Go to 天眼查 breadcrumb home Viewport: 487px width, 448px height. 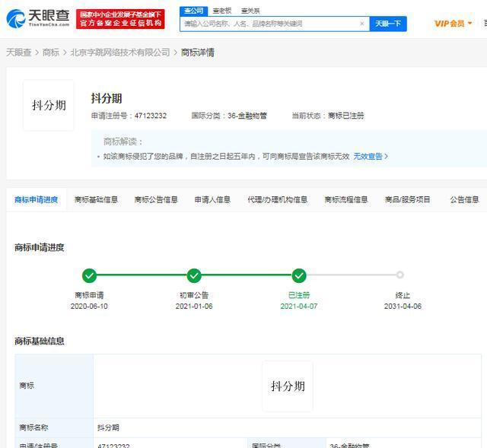18,52
